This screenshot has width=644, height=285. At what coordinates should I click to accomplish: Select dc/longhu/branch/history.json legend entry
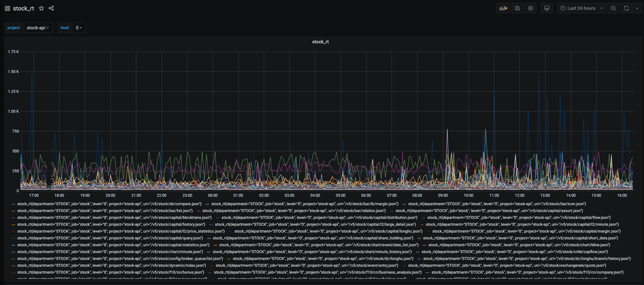click(x=527, y=259)
